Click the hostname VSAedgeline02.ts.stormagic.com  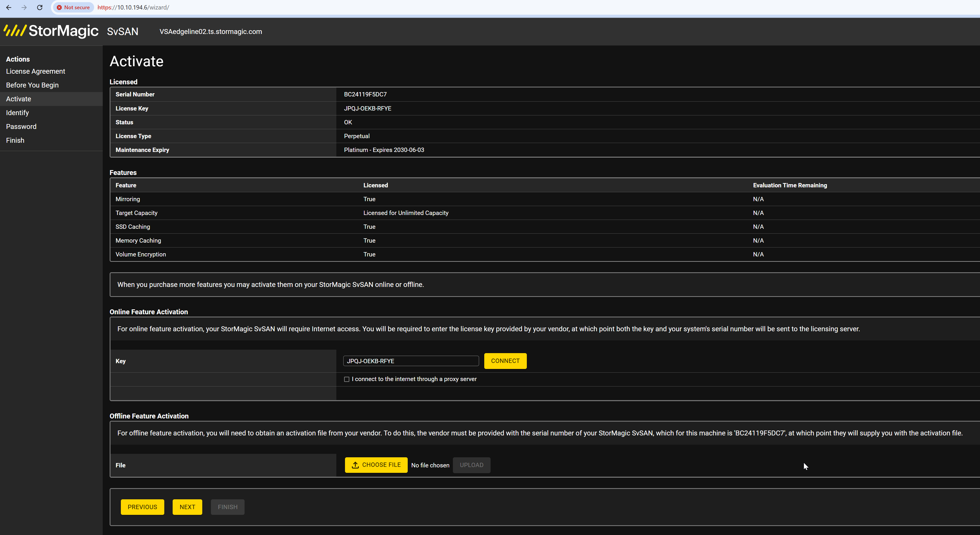(211, 32)
